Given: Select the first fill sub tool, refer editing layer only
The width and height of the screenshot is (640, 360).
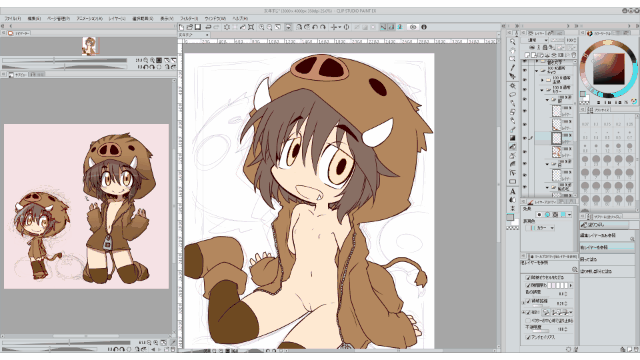Looking at the screenshot, I should [607, 236].
